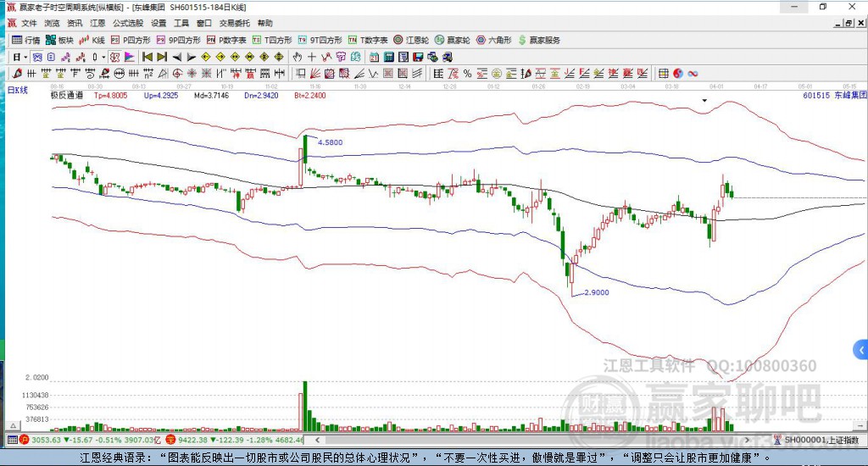
Task: Open the 赢家轮 tool
Action: (x=453, y=40)
